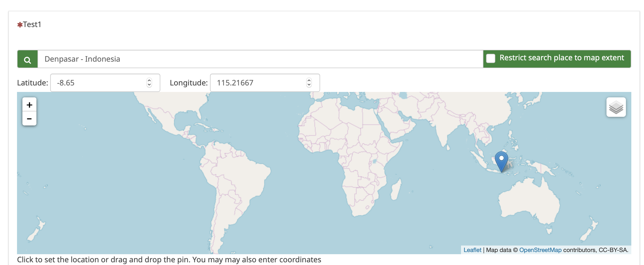The height and width of the screenshot is (265, 644).
Task: Enable restrict search to map extent checkbox
Action: 491,58
